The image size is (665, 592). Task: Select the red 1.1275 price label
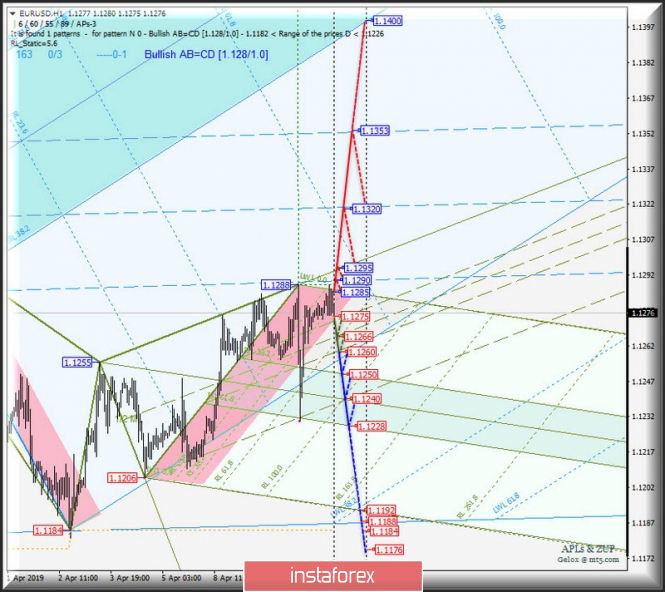point(355,317)
